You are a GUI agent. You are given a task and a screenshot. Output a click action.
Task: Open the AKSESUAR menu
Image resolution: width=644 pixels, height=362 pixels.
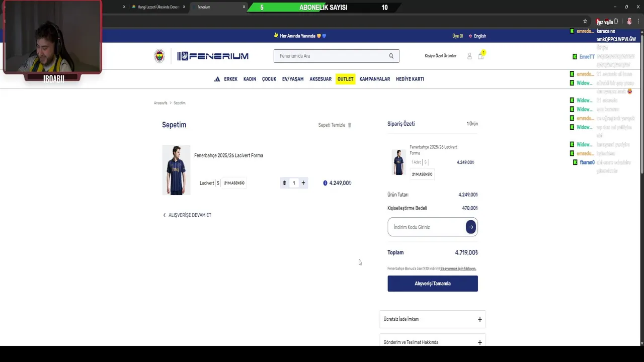coord(320,79)
